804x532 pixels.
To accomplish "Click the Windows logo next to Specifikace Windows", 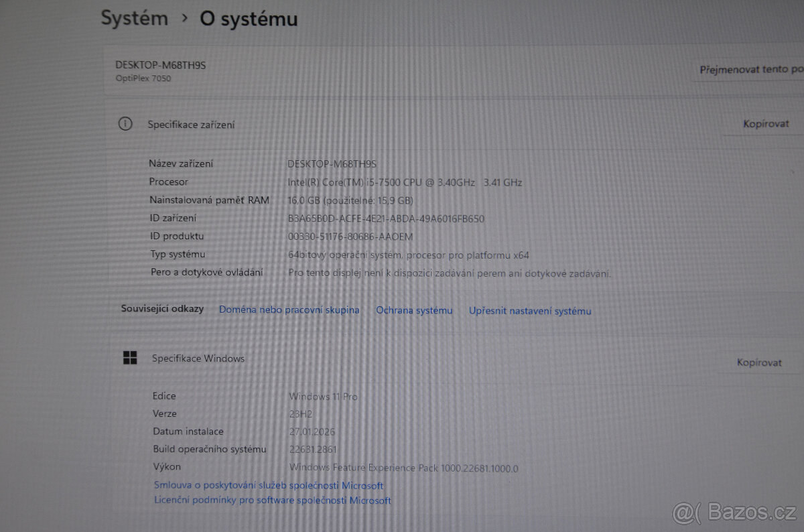I will 129,358.
